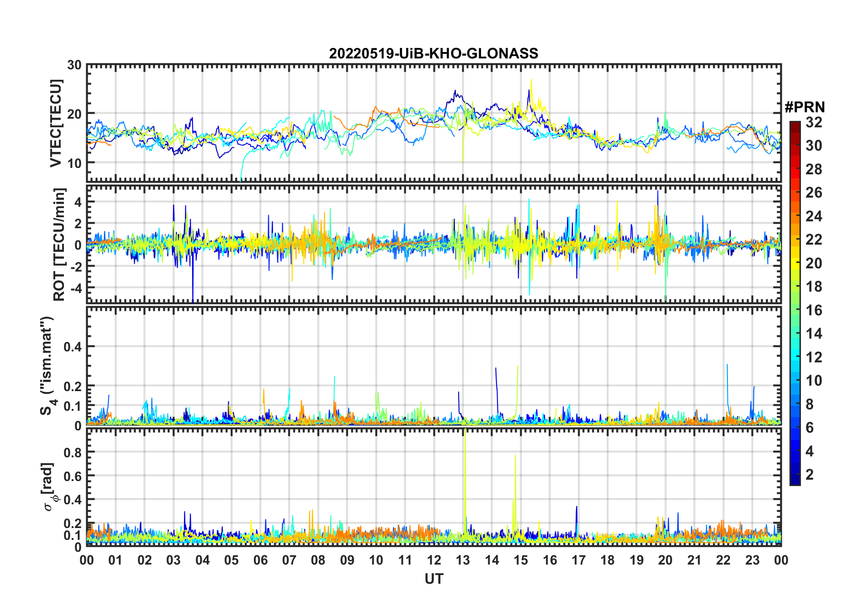Click VTEC axis tick label 30

point(74,65)
